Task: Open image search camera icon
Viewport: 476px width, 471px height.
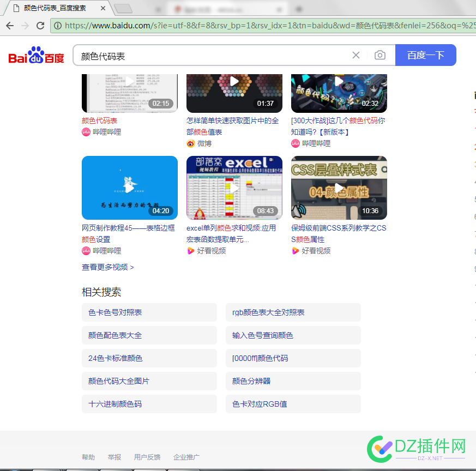Action: (380, 55)
